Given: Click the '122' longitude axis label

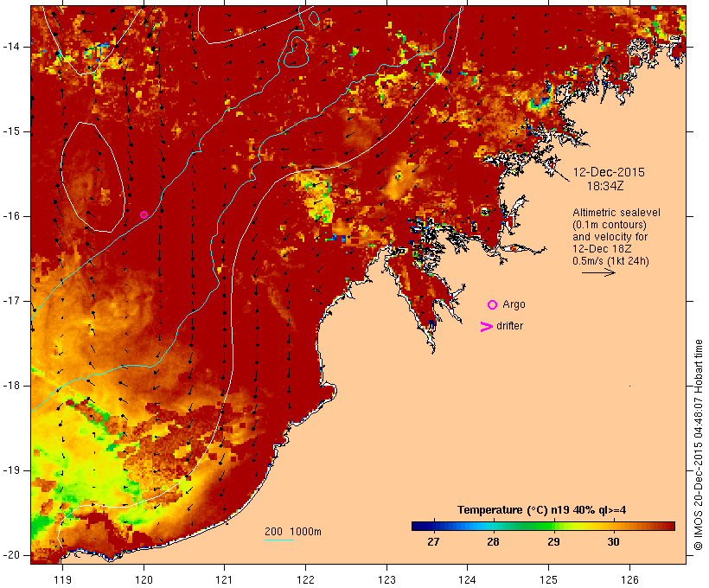Looking at the screenshot, I should tap(306, 580).
